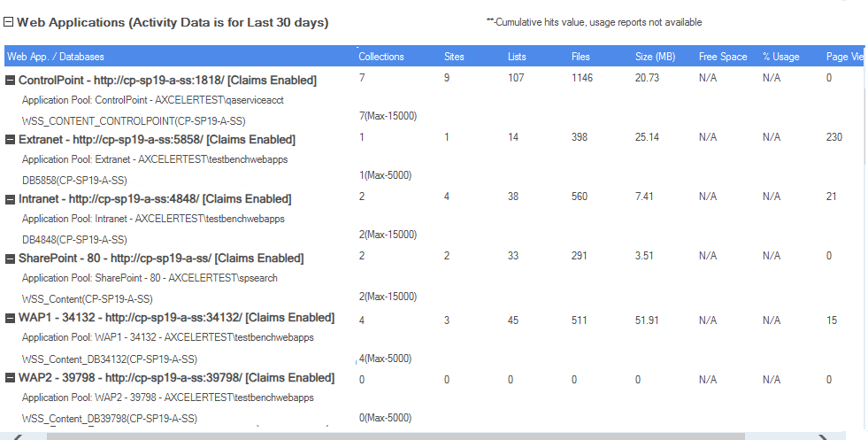Collapse the WAP1 - 34132 row
Screen dimensions: 868x440
click(x=11, y=318)
